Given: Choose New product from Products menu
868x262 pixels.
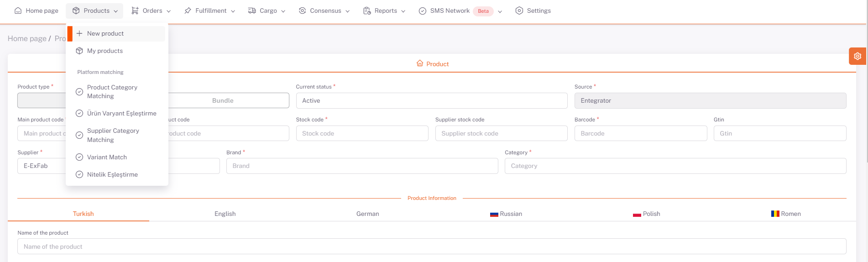Looking at the screenshot, I should pos(105,33).
